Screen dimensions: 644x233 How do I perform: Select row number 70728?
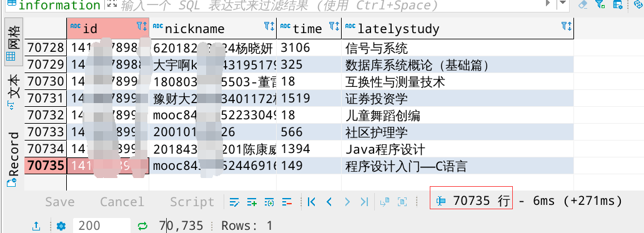(x=45, y=48)
